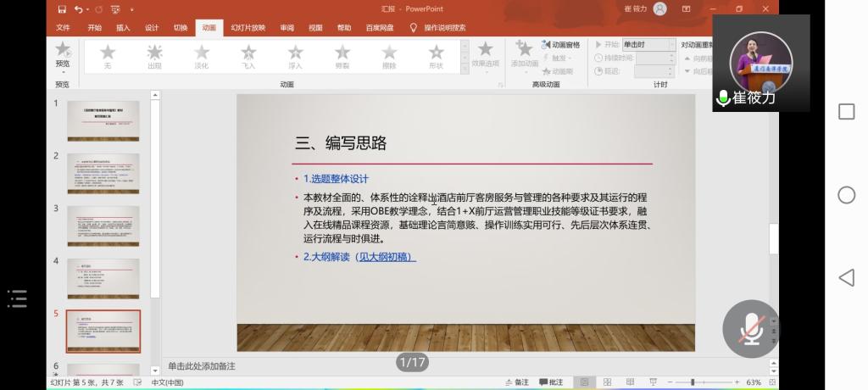Screen dimensions: 868x390
Task: Open the 见大纲初稿 hyperlink on the slide
Action: pos(386,257)
